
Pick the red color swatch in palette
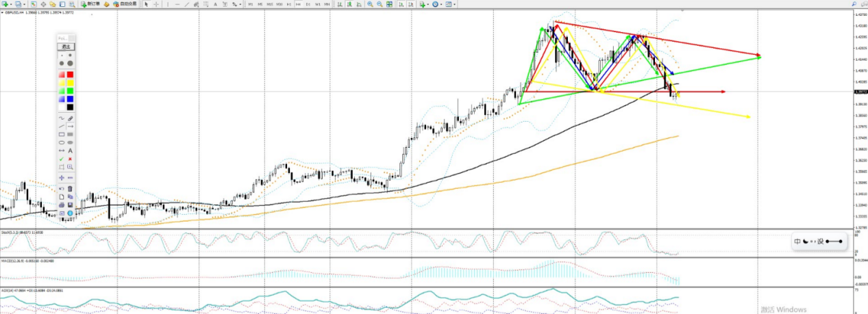[x=70, y=74]
